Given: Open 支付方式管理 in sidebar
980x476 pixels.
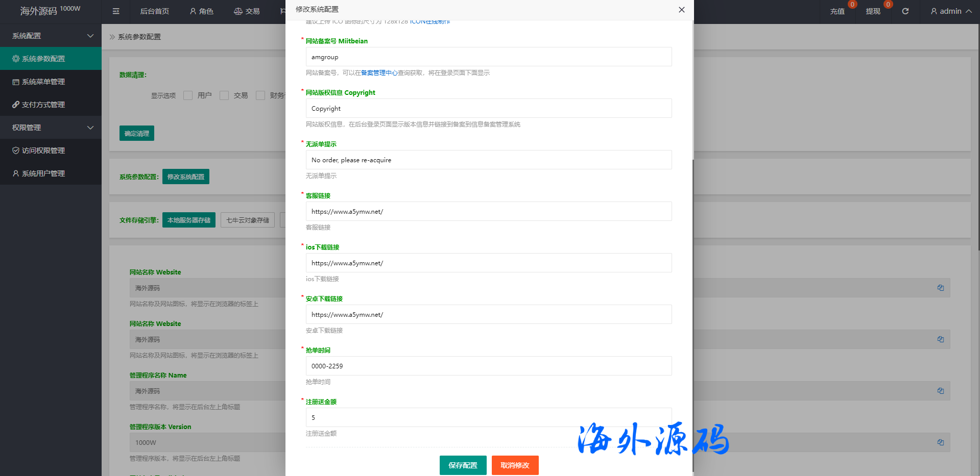Looking at the screenshot, I should point(43,105).
